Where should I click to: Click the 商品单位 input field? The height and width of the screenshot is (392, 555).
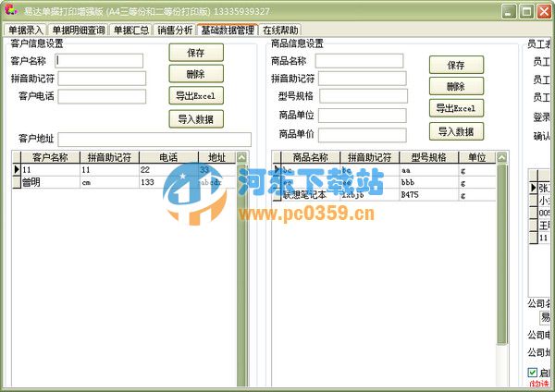pos(362,116)
